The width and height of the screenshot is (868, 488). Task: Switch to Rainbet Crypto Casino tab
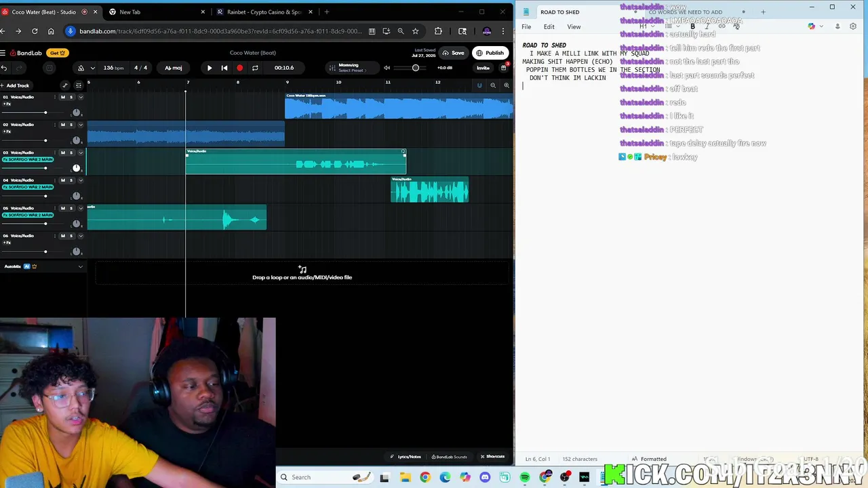click(x=264, y=12)
